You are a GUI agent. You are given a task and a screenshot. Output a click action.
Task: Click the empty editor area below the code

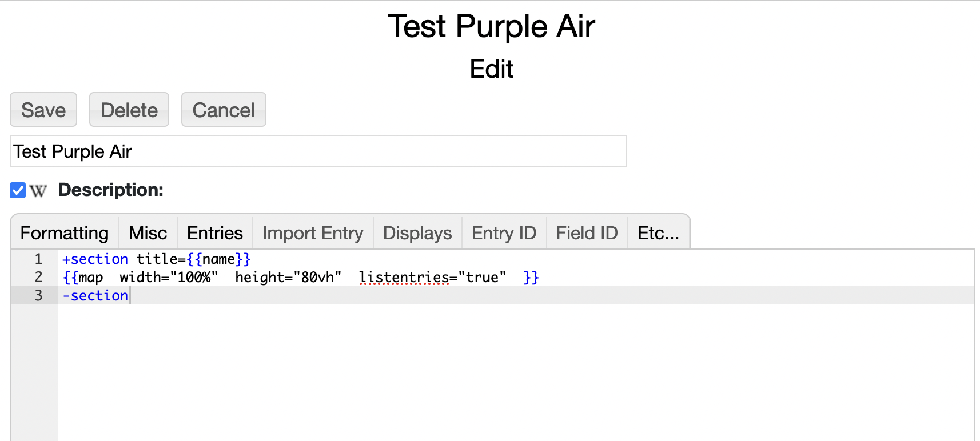[x=515, y=371]
